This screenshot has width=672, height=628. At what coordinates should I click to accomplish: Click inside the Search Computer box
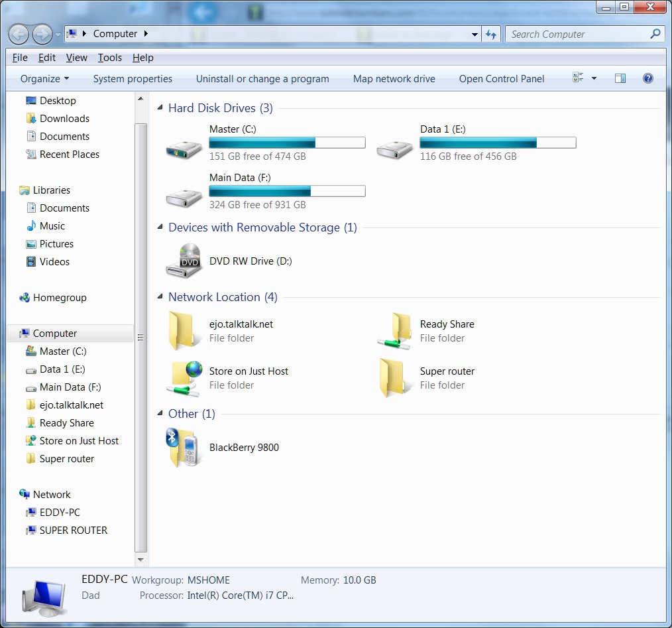pyautogui.click(x=577, y=34)
